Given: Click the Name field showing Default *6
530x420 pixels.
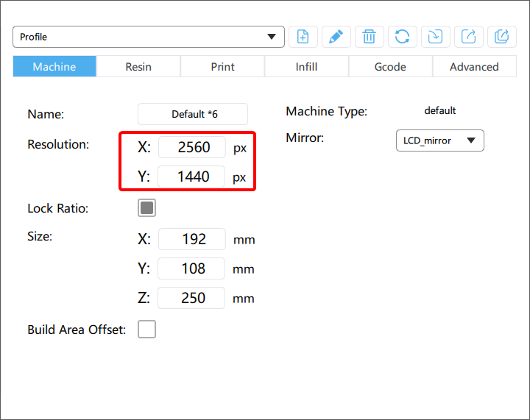Looking at the screenshot, I should pyautogui.click(x=193, y=114).
